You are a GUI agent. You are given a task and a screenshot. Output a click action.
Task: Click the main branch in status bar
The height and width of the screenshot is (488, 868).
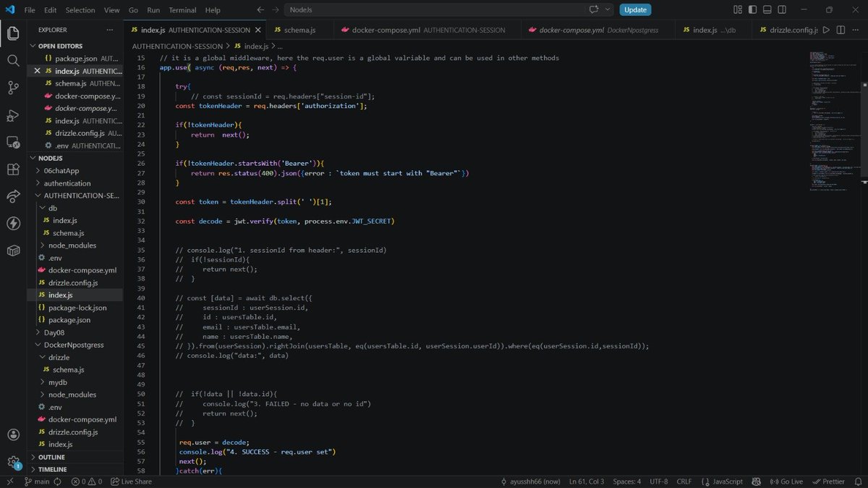pyautogui.click(x=36, y=481)
